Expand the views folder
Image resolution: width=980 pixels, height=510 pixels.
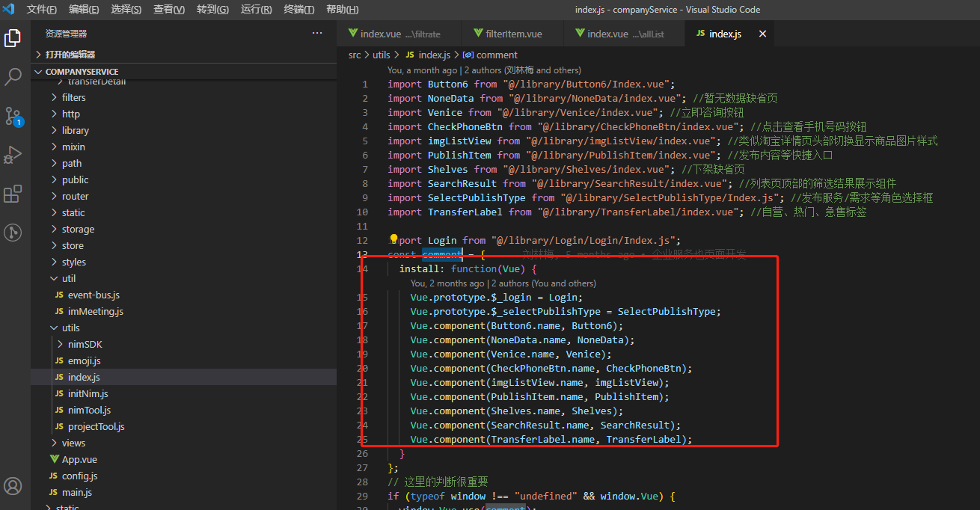coord(183,443)
